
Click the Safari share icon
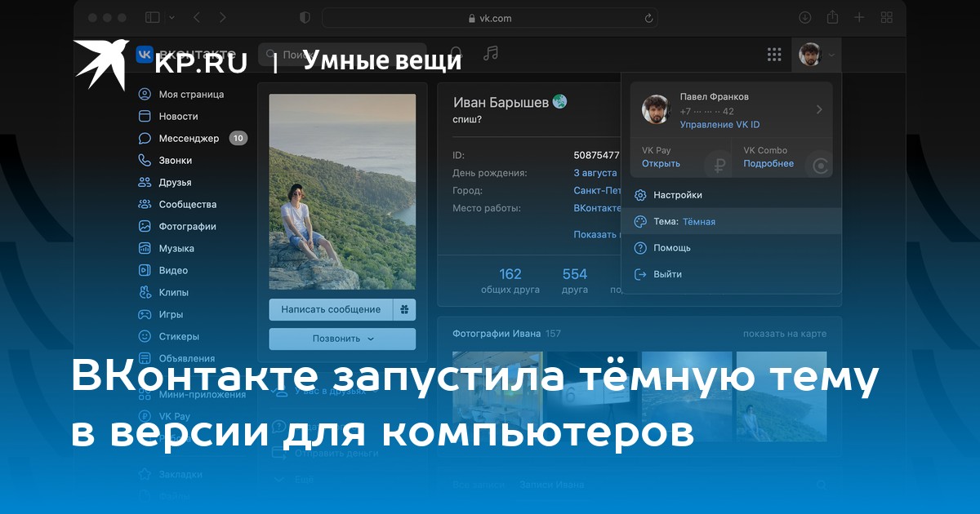click(832, 17)
